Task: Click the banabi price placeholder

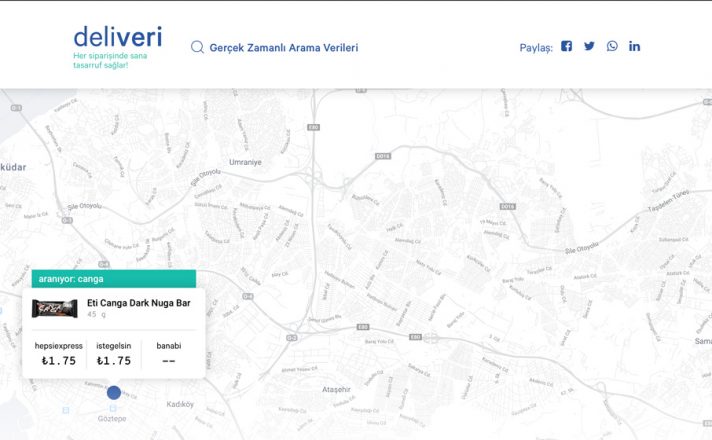Action: (168, 361)
